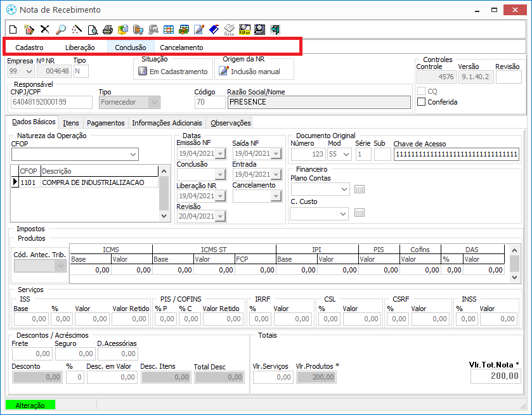The width and height of the screenshot is (532, 415).
Task: Open Plano Contas lookup grid icon
Action: (360, 189)
